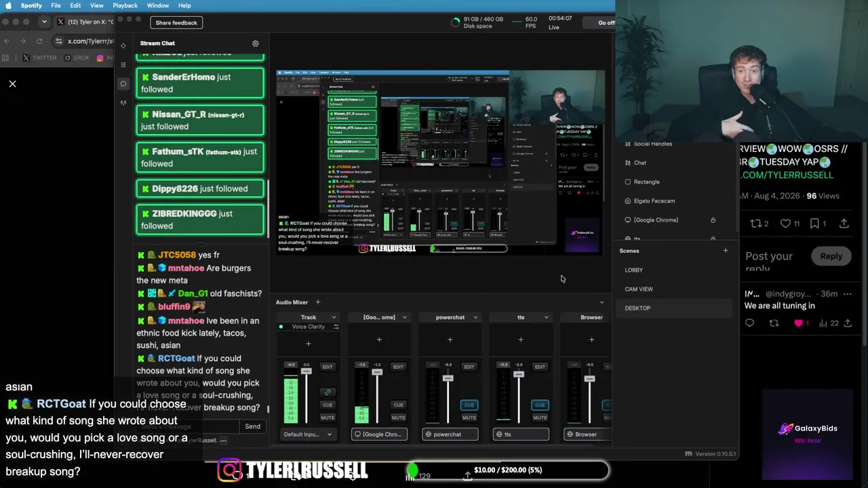Toggle CUE on the Track channel
868x488 pixels.
point(328,405)
